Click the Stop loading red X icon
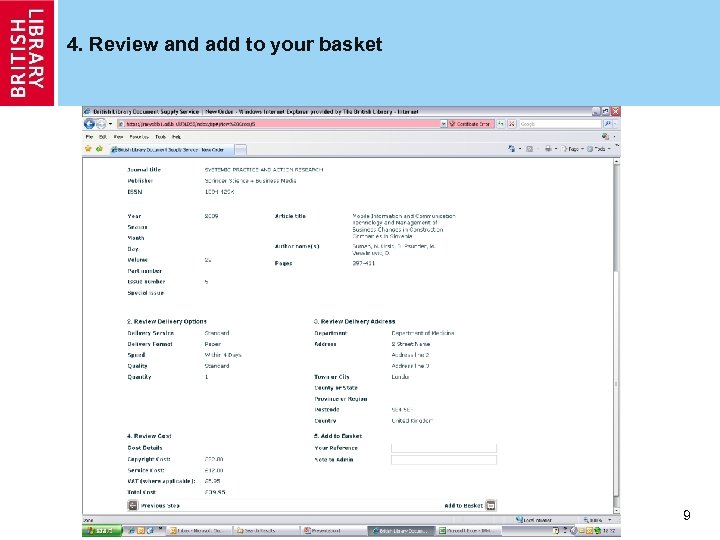This screenshot has height=540, width=720. tap(512, 124)
